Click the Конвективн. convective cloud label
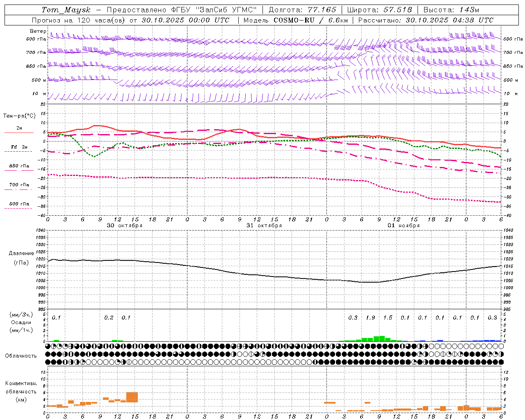This screenshot has height=420, width=525. 21,383
